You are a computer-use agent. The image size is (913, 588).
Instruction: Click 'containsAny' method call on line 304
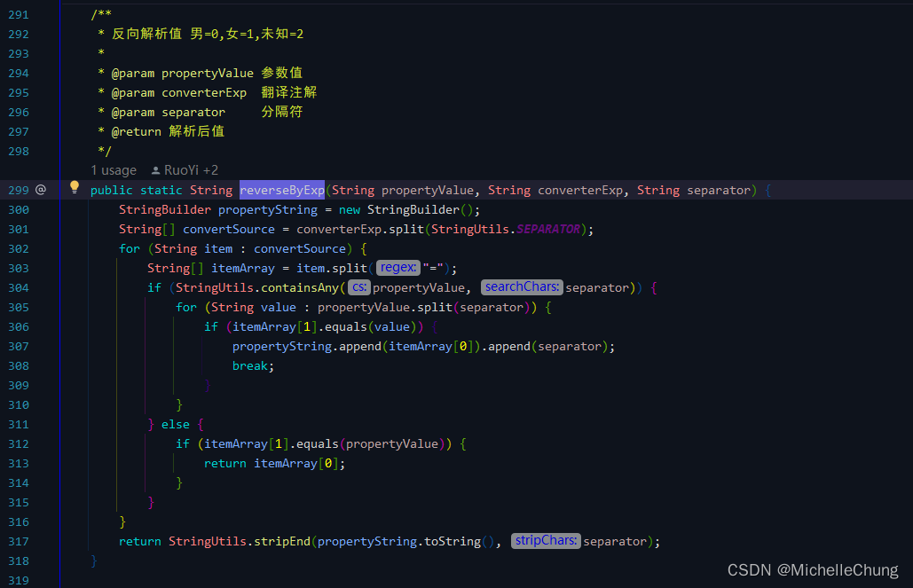(x=300, y=287)
